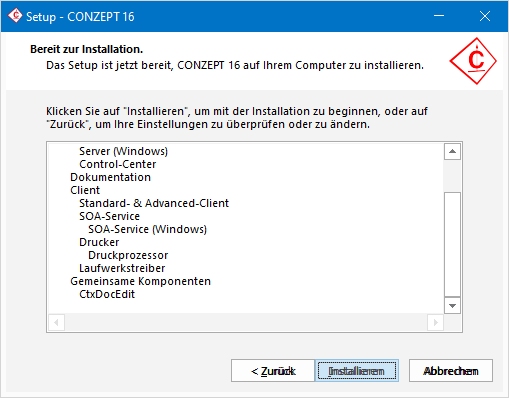Click the scroll down arrow in list
Viewport: 509px width, 398px height.
[452, 306]
